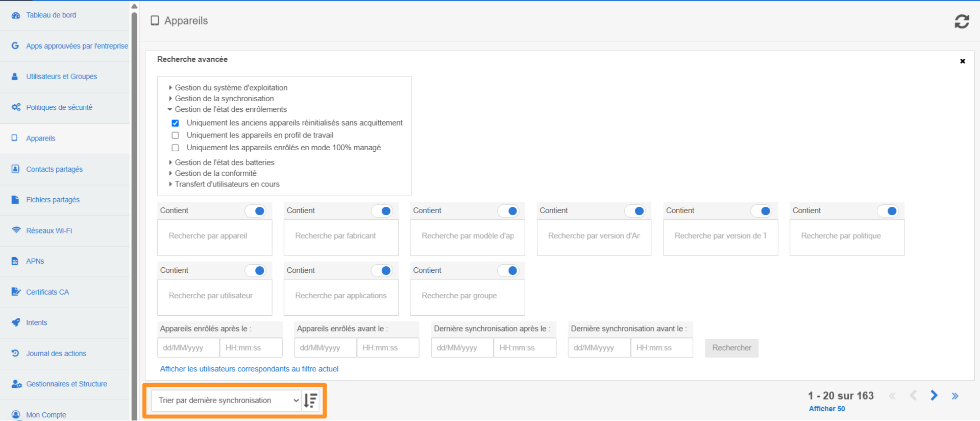The height and width of the screenshot is (421, 980).
Task: Click the Wi-Fi icon for Réseaux Wi-Fi
Action: [x=16, y=230]
